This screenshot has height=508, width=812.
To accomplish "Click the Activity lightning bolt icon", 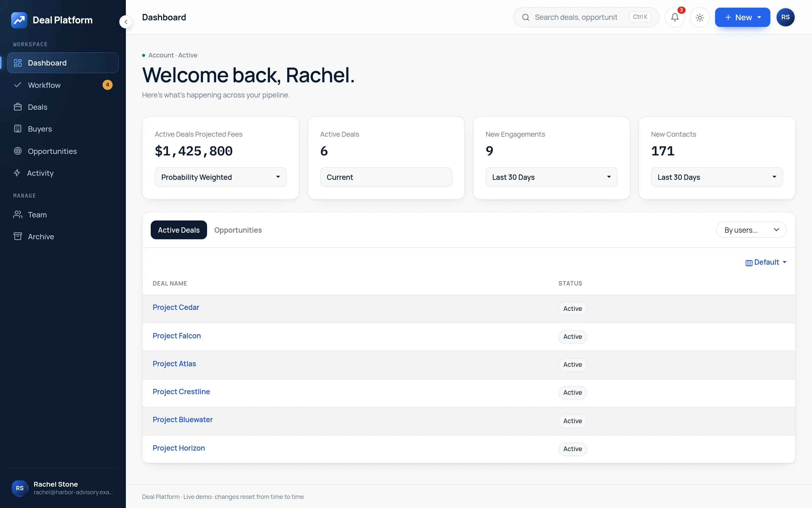I will [17, 173].
